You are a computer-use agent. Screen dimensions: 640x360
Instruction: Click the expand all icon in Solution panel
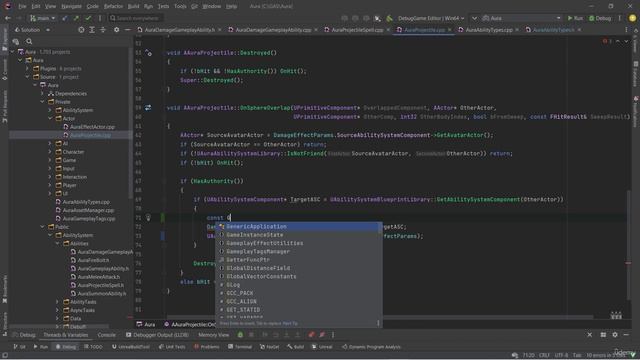tap(92, 30)
